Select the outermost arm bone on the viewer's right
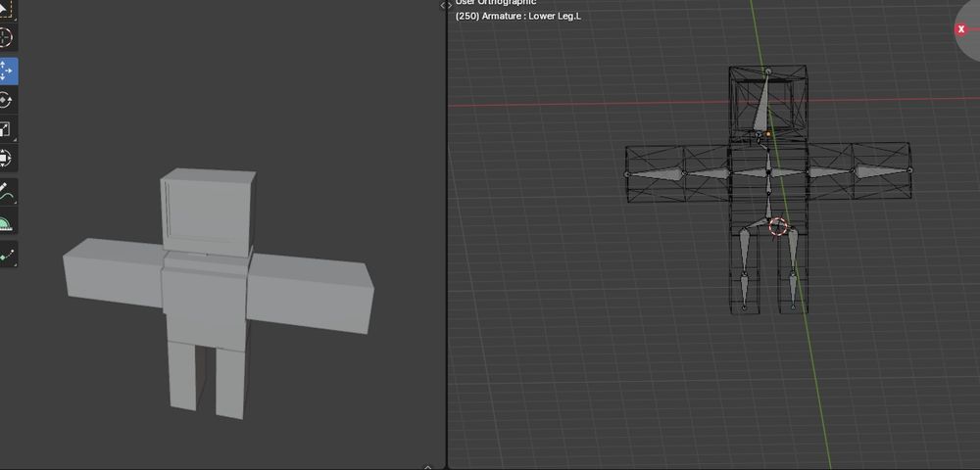The image size is (980, 470). click(881, 171)
